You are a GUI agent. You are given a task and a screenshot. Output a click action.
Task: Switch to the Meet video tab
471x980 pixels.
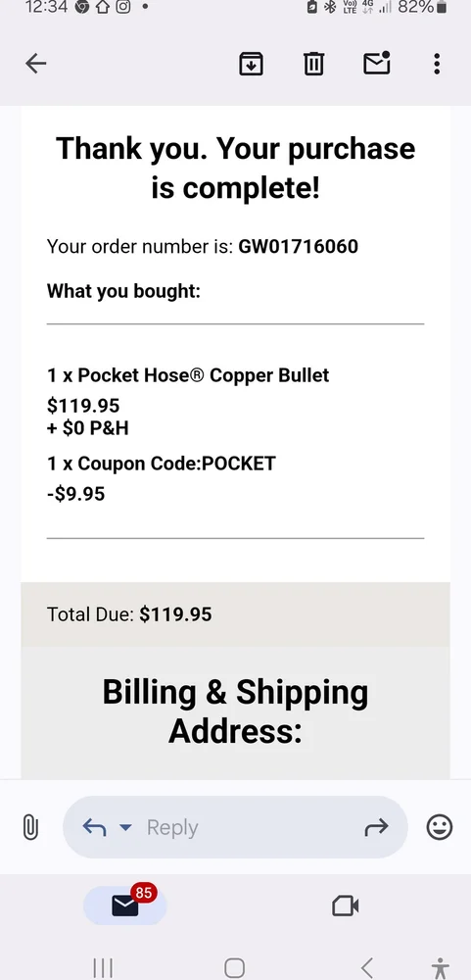(x=346, y=906)
